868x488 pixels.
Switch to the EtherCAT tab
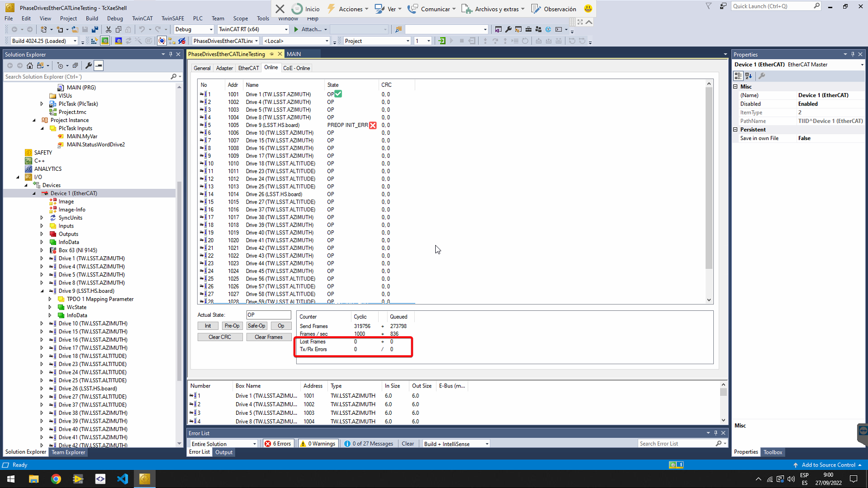tap(248, 68)
